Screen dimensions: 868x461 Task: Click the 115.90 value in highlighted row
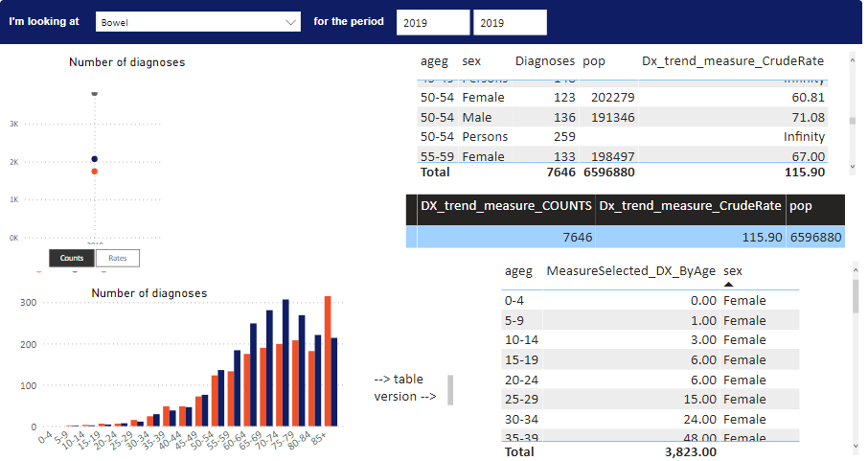point(762,237)
